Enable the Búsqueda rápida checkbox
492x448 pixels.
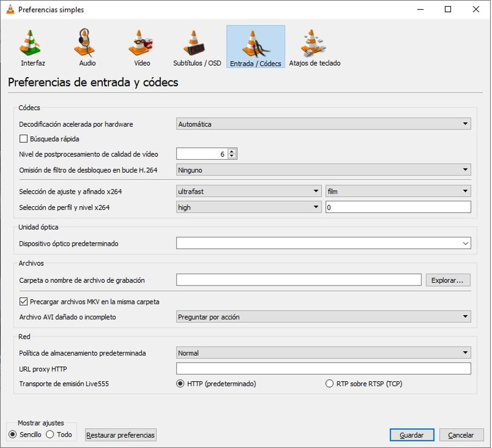pos(24,139)
